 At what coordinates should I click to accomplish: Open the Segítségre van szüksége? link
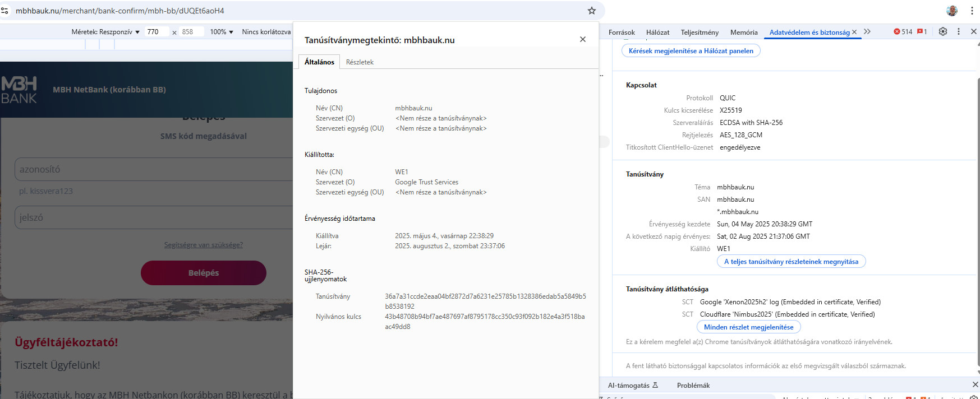203,245
